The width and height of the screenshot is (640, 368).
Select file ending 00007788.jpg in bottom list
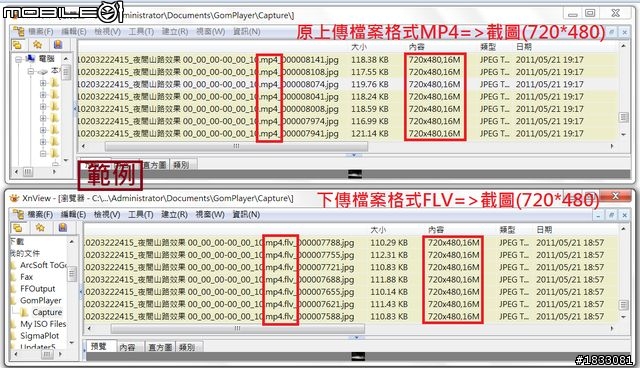(220, 243)
